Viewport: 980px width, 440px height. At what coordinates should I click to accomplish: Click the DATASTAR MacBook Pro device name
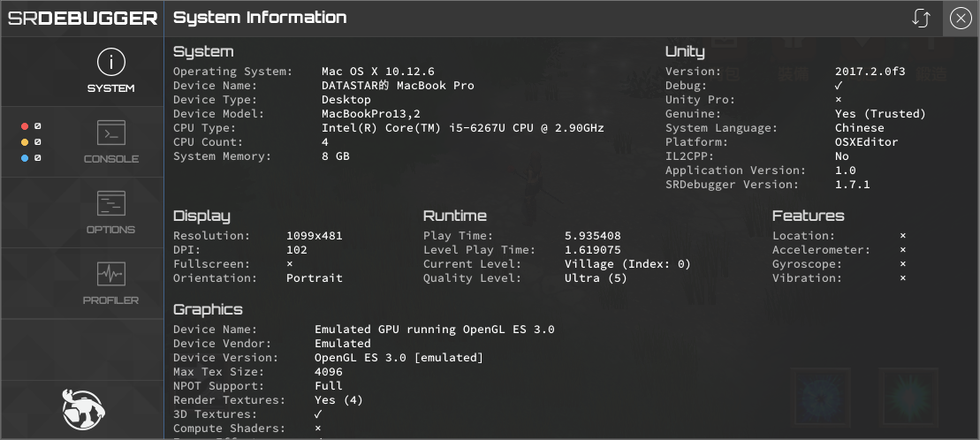tap(398, 86)
